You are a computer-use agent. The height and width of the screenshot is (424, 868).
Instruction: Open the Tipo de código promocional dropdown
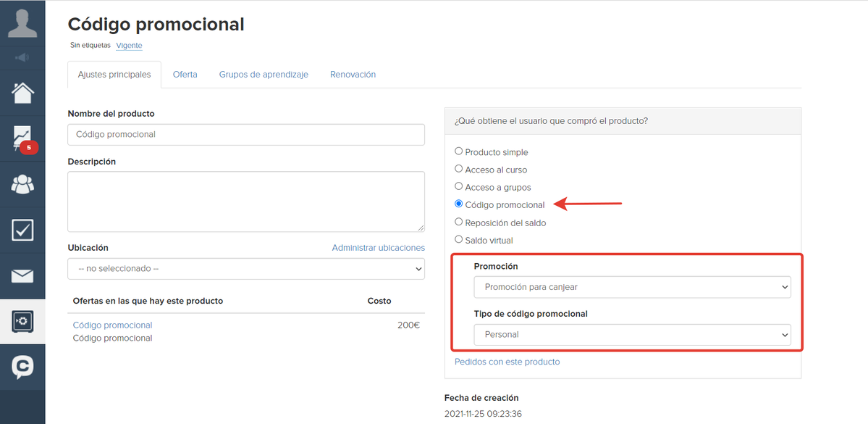coord(632,335)
